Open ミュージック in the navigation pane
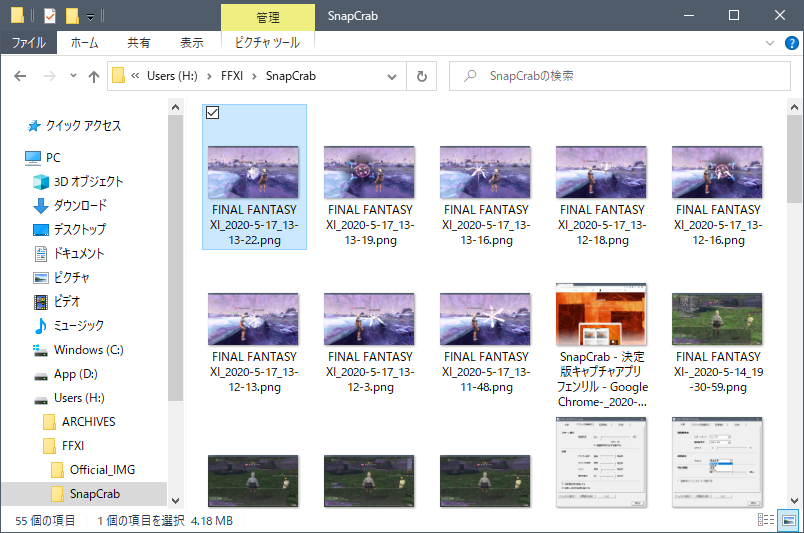804x533 pixels. 69,325
